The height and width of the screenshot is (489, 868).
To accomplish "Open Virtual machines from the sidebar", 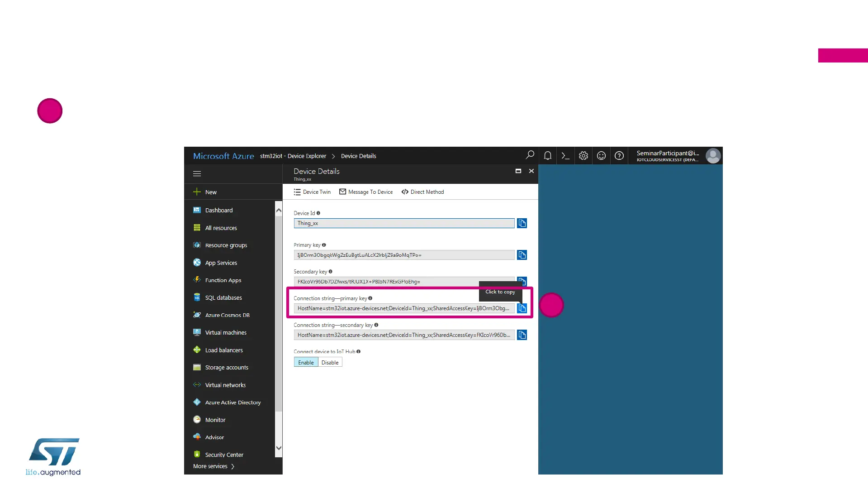I will coord(226,332).
